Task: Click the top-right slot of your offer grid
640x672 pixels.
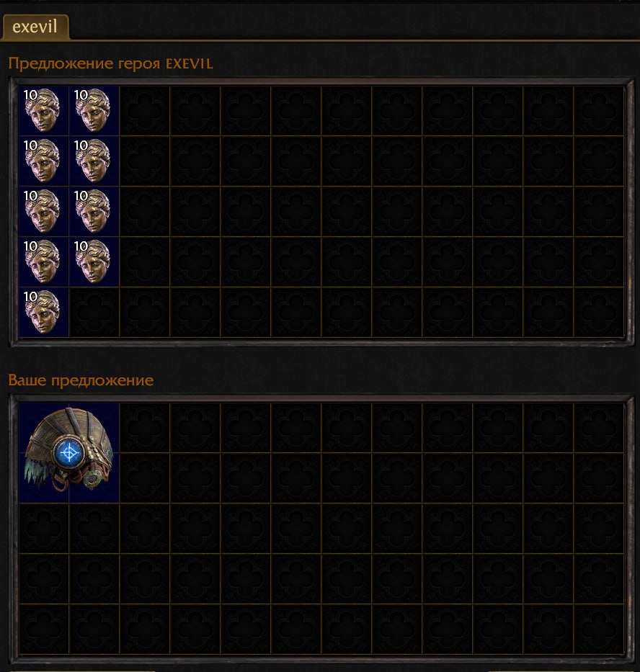Action: tap(599, 428)
